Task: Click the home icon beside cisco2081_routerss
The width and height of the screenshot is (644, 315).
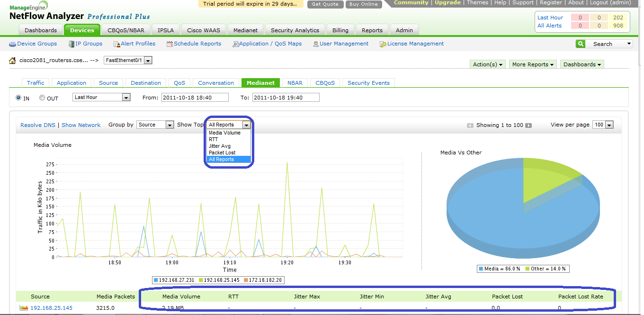Action: click(x=13, y=60)
